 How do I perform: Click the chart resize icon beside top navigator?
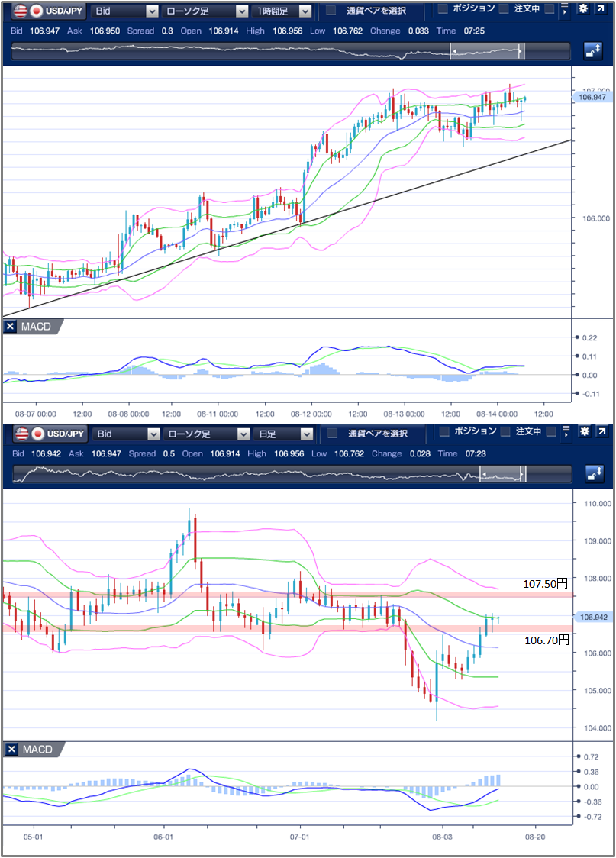pos(592,51)
